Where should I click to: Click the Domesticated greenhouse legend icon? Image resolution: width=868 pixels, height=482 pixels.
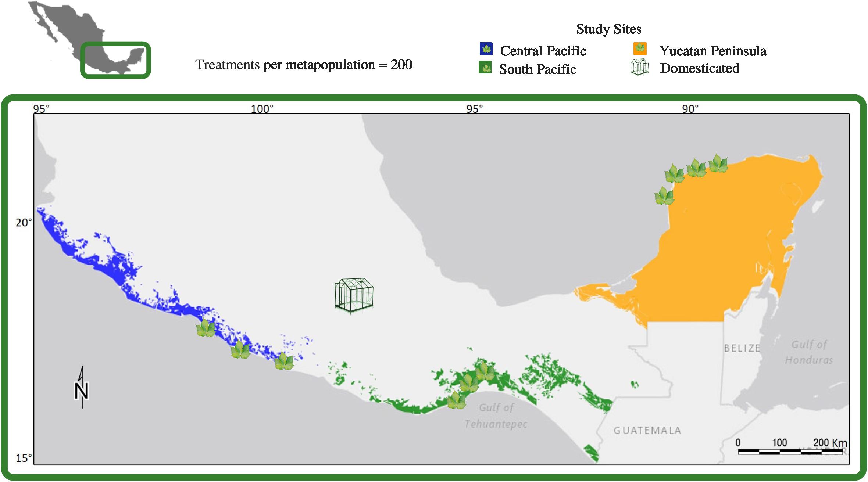pos(639,67)
